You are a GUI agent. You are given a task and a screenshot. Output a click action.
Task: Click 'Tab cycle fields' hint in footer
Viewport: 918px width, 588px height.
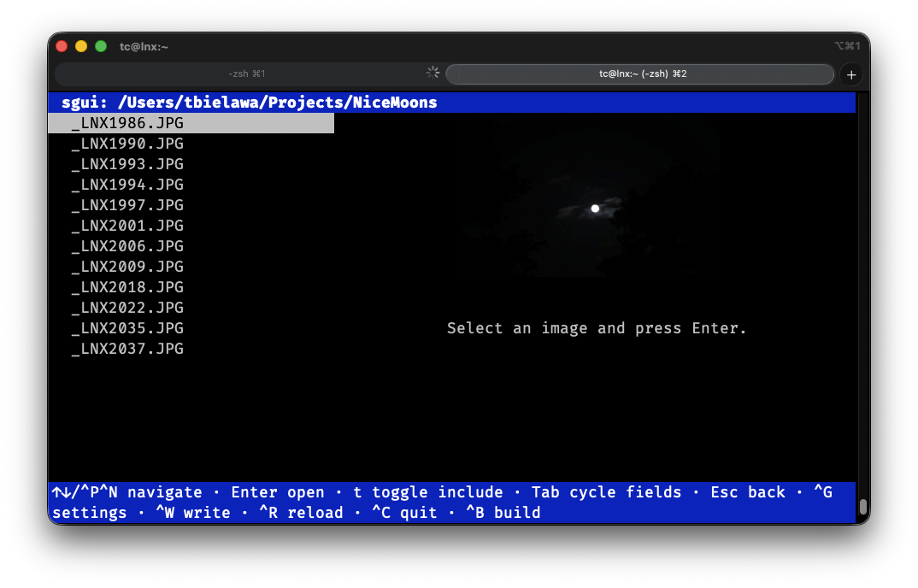pos(607,492)
